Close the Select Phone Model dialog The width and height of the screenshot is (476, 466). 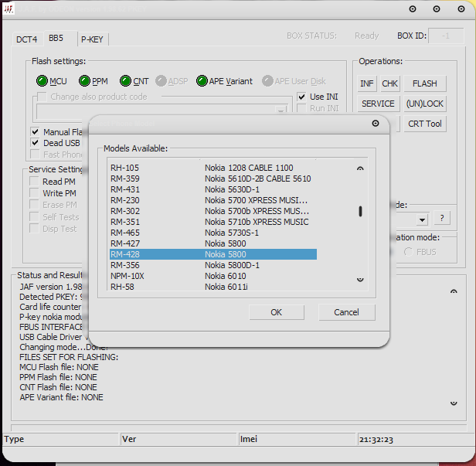pos(376,123)
